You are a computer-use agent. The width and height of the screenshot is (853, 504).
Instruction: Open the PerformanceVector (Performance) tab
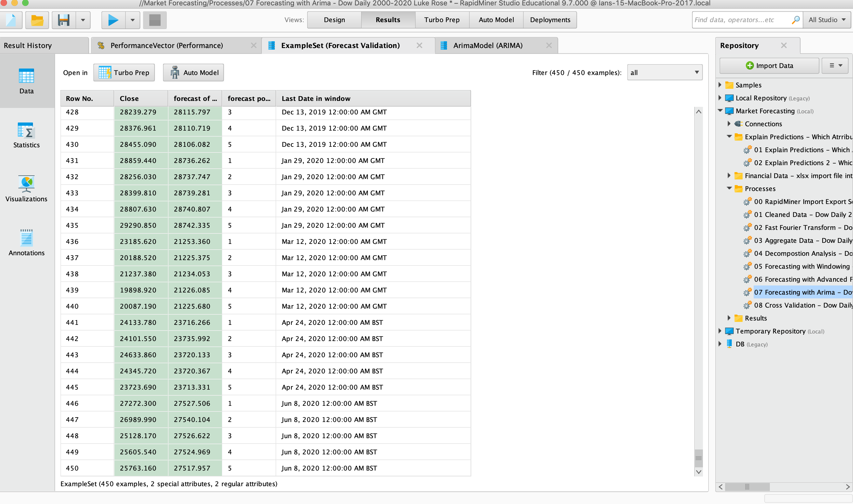point(176,46)
